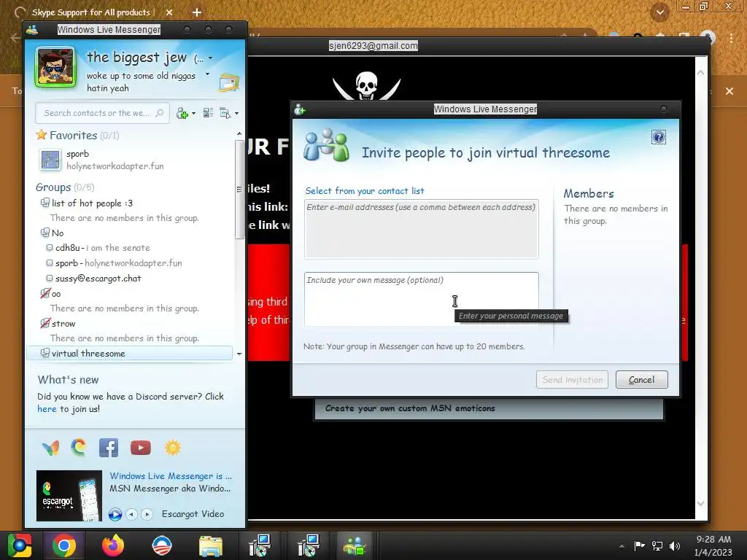This screenshot has width=747, height=560.
Task: Open the weather sun icon
Action: coord(172,448)
